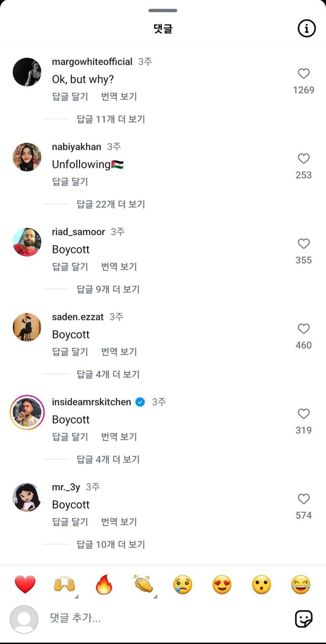Insert the raised hands emoji

coord(64,584)
